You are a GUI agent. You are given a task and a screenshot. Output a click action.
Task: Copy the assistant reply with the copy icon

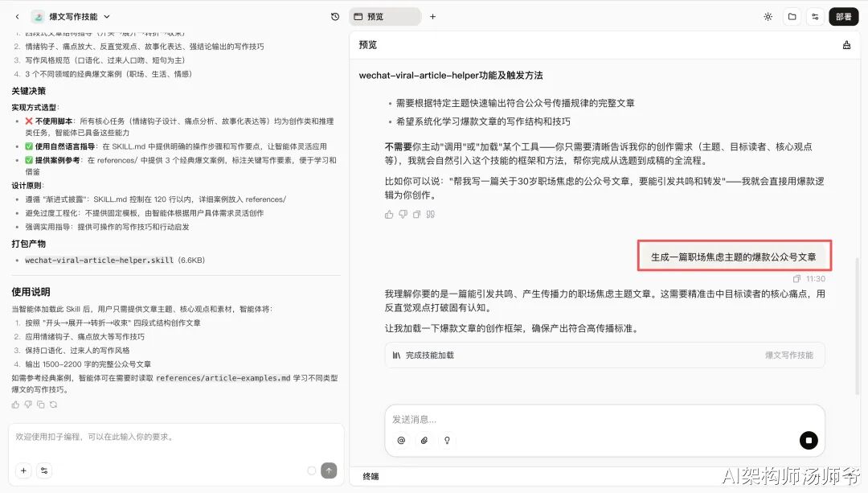416,213
